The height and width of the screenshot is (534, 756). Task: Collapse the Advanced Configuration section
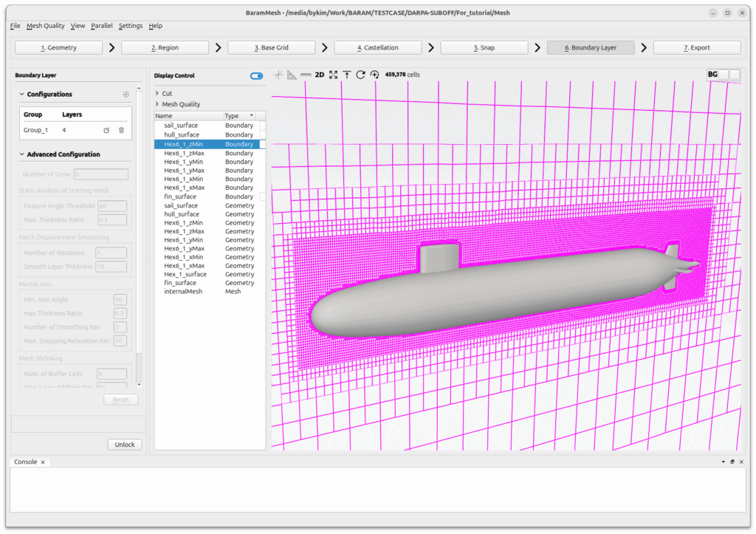pyautogui.click(x=21, y=154)
